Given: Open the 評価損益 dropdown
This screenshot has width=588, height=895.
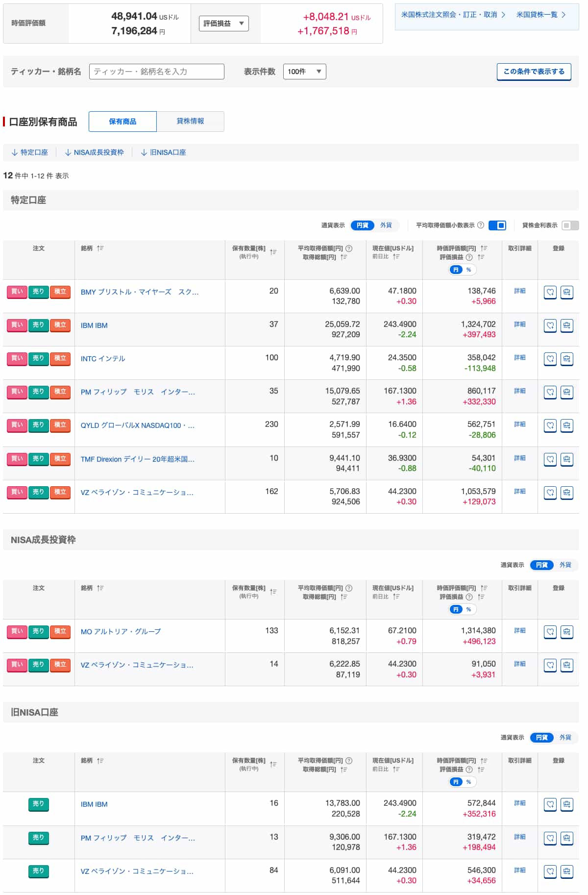Looking at the screenshot, I should click(x=223, y=24).
